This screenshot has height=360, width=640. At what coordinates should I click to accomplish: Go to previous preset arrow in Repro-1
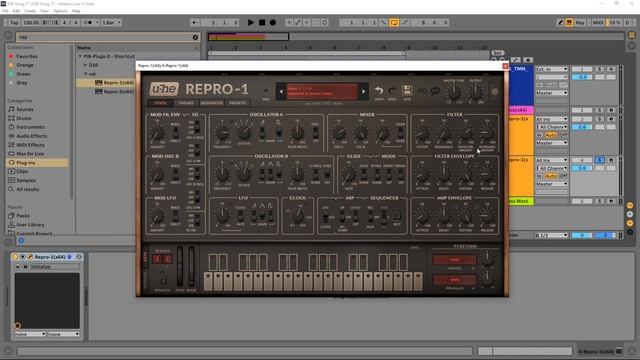pos(281,91)
